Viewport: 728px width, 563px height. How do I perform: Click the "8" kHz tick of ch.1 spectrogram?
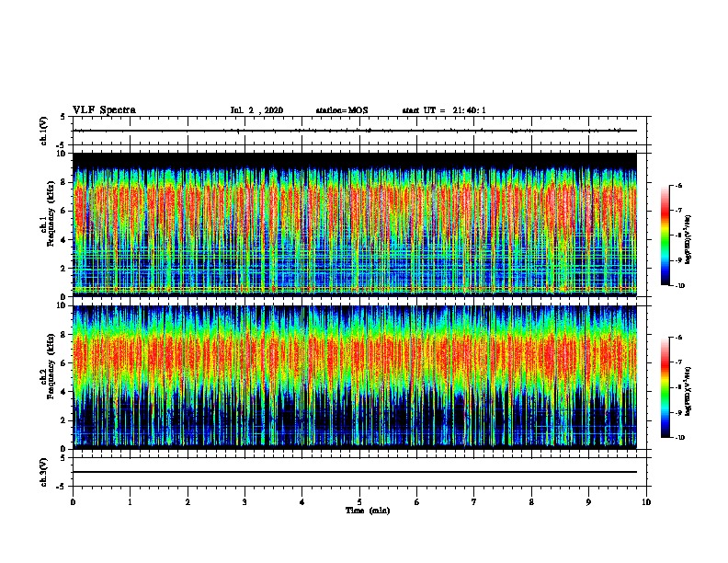pos(64,182)
